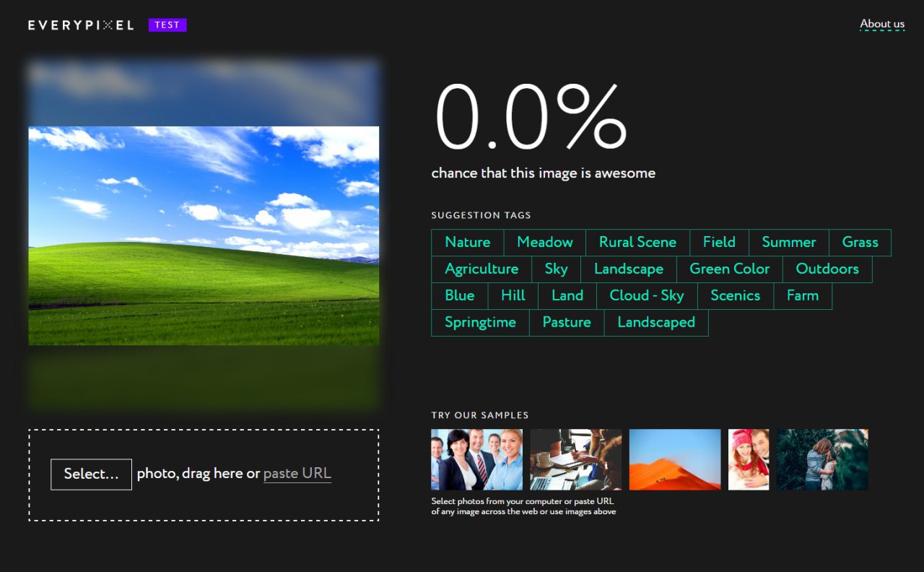The width and height of the screenshot is (924, 572).
Task: Click the SUGGESTION TAGS heading
Action: pos(481,215)
